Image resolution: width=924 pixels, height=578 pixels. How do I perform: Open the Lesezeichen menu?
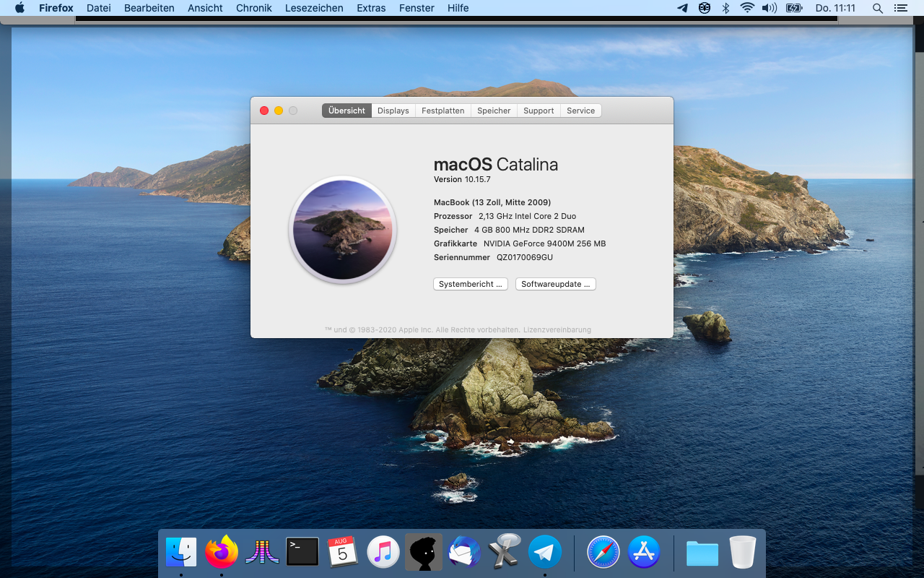[x=314, y=8]
